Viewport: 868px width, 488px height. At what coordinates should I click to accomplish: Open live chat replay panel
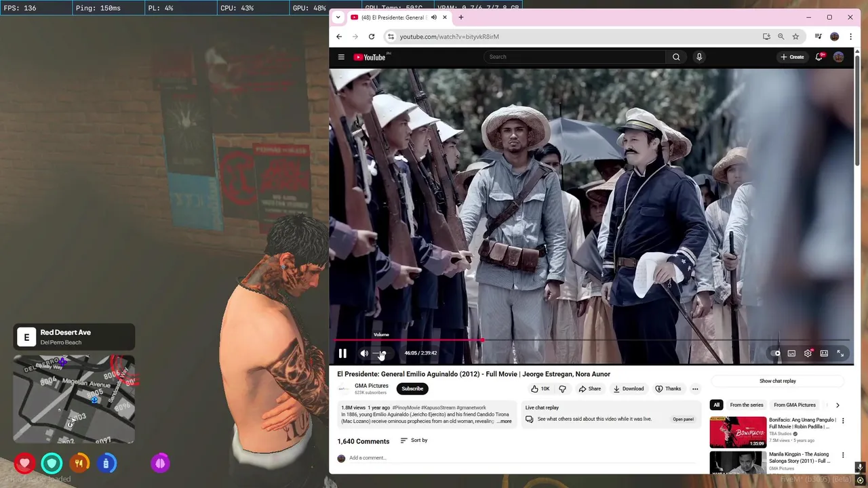[x=683, y=420]
